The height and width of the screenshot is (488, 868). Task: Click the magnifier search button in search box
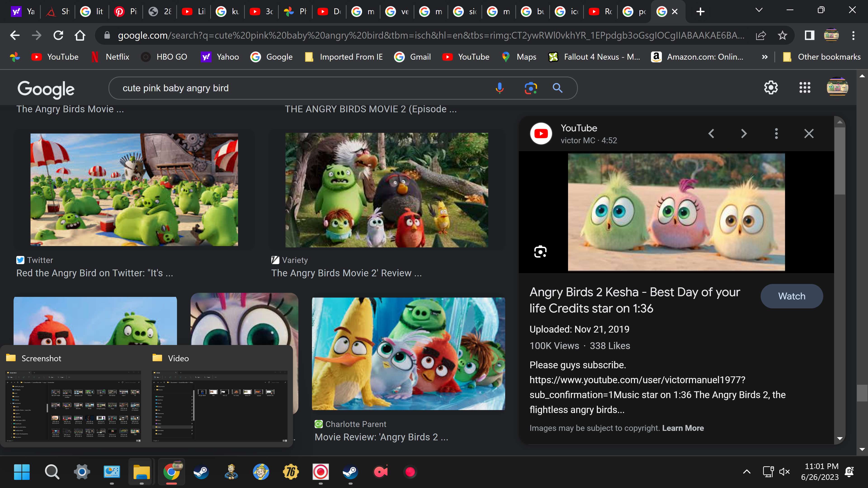coord(558,88)
